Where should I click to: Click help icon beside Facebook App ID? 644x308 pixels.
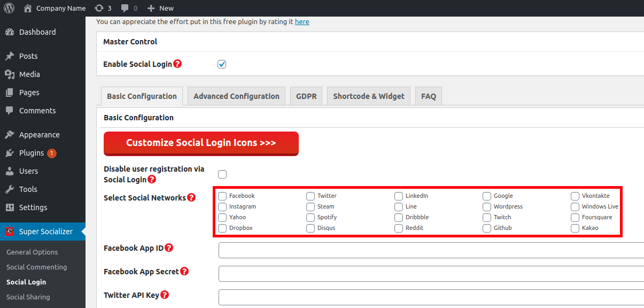(169, 248)
